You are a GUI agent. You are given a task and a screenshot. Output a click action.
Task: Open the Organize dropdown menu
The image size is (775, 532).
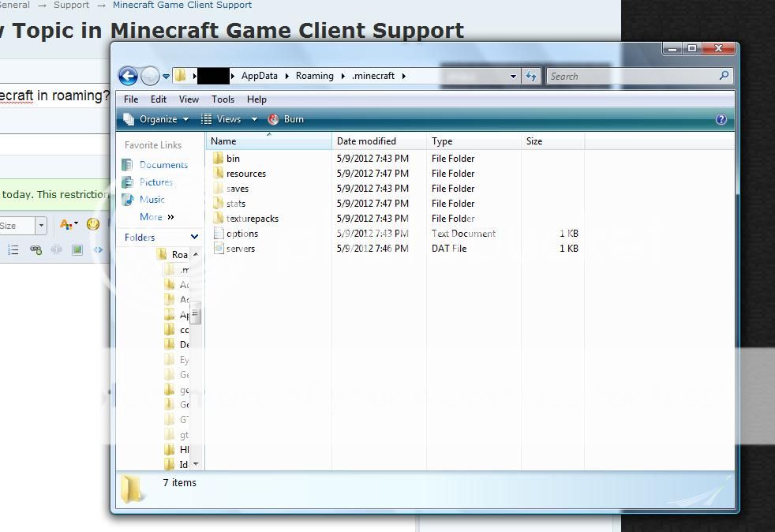158,119
